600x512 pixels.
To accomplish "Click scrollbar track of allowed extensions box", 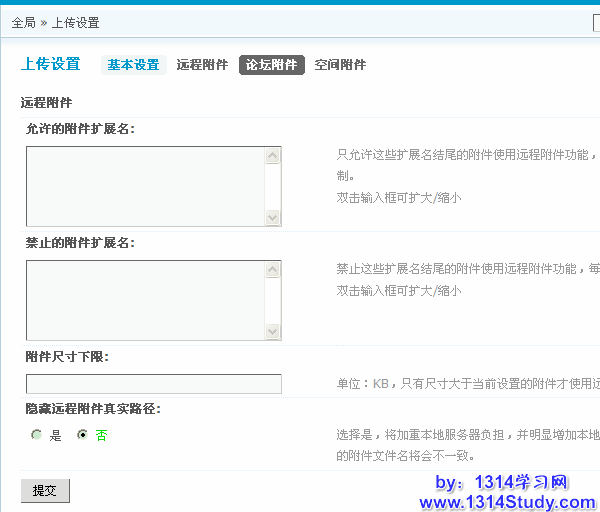I will [273, 186].
